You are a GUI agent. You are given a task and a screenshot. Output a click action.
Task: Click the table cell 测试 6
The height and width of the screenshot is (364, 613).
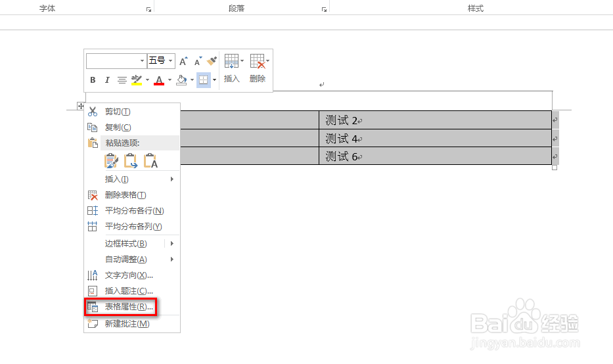click(x=435, y=156)
